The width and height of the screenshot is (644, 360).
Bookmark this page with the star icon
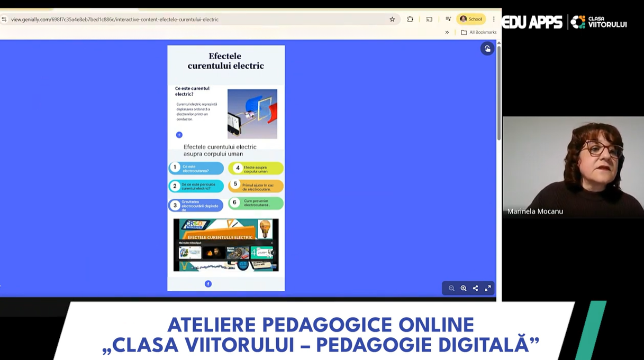click(392, 19)
